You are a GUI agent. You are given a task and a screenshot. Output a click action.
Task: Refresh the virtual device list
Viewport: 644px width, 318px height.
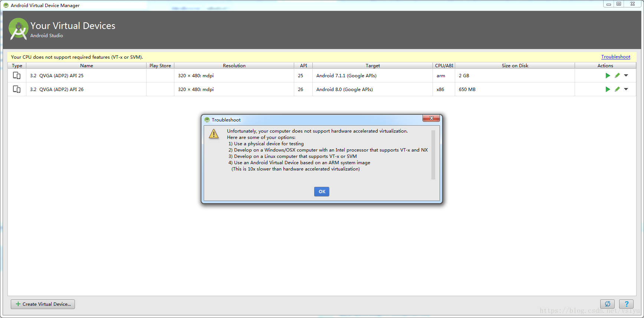[x=607, y=304]
